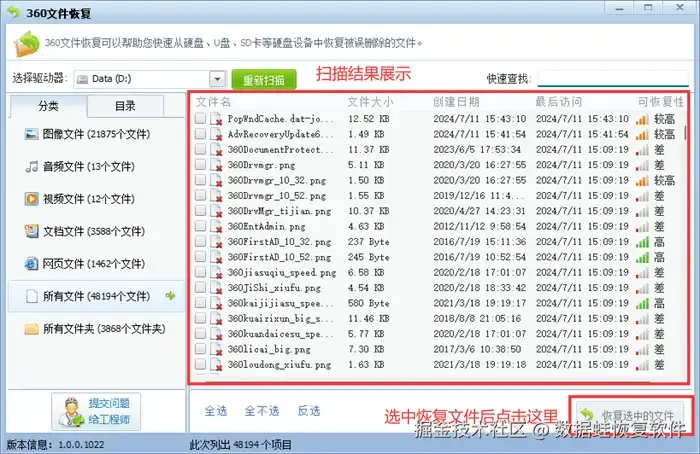Viewport: 700px width, 454px height.
Task: Sort by the 文件名 column header
Action: (213, 102)
